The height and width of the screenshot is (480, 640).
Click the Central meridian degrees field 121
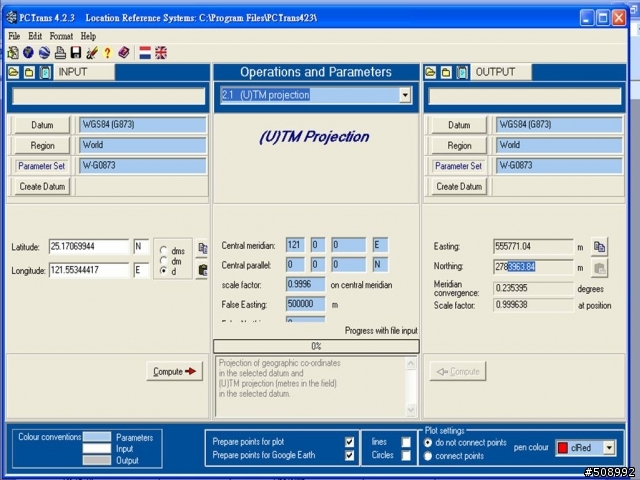click(x=295, y=245)
